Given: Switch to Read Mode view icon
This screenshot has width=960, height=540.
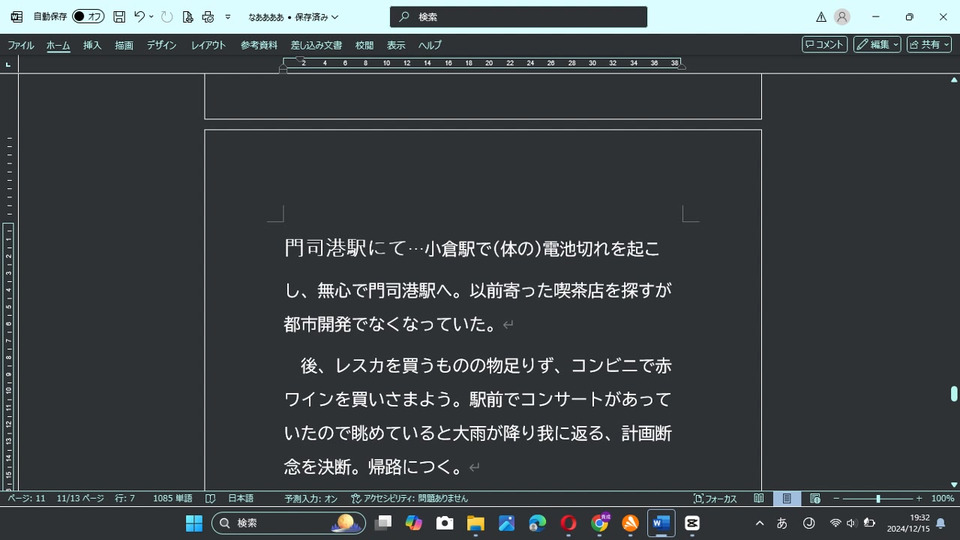Looking at the screenshot, I should click(759, 498).
